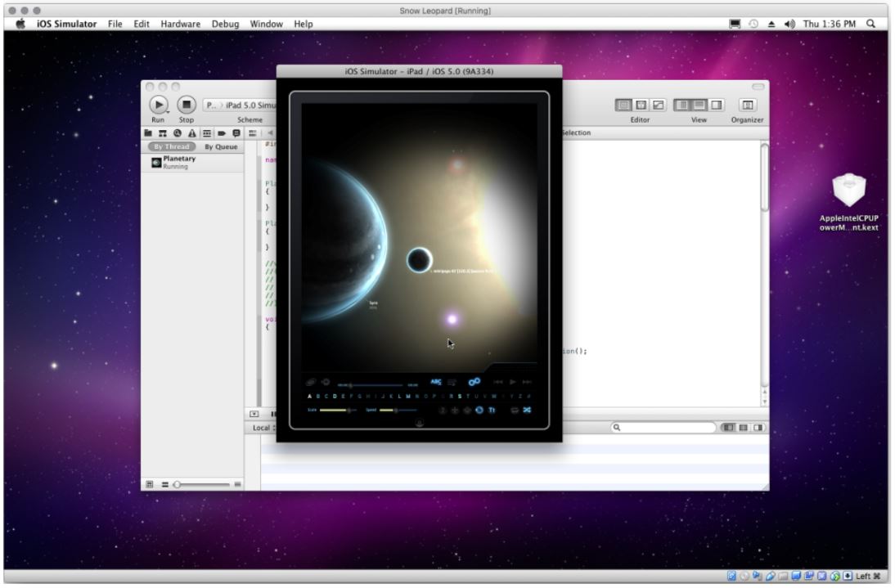The image size is (895, 588).
Task: Click the link rings icon in Planetary
Action: click(474, 382)
